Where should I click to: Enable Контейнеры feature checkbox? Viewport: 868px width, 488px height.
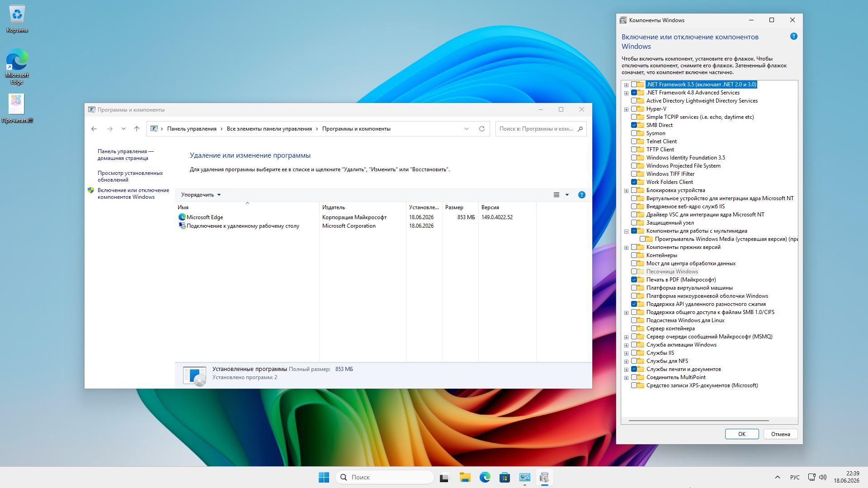pos(634,255)
